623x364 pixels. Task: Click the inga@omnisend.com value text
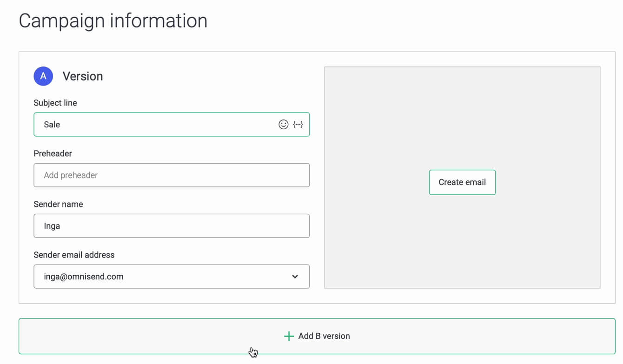pos(84,277)
